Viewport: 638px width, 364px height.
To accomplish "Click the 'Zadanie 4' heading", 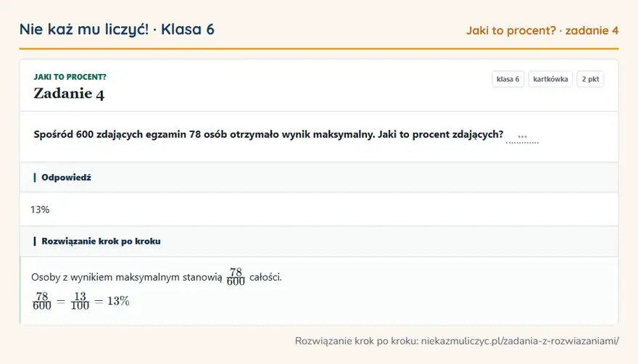I will coord(69,94).
